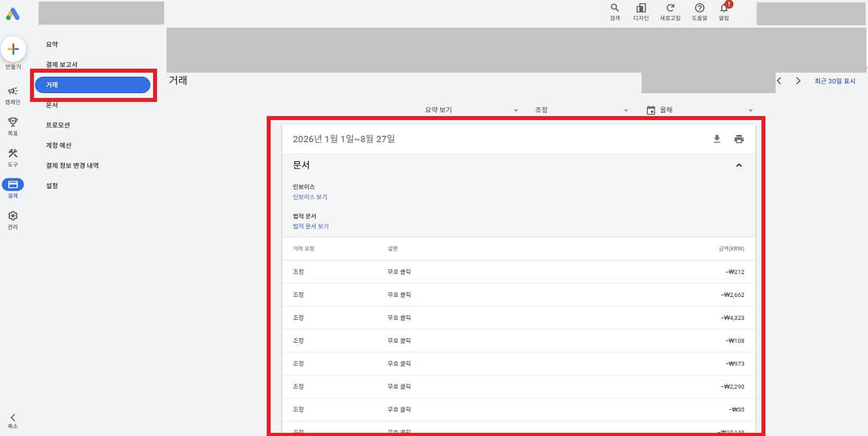Open the 도움말 help icon
Viewport: 868px width, 436px height.
coord(700,8)
